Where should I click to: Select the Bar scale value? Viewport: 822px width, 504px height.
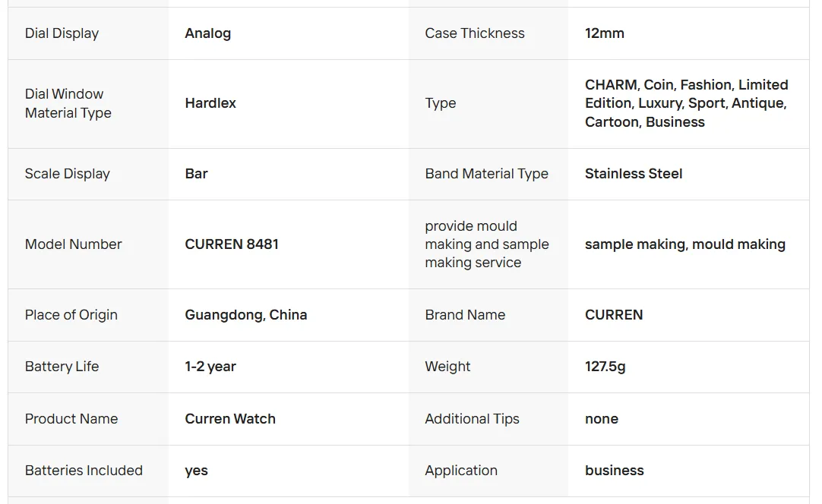(196, 174)
